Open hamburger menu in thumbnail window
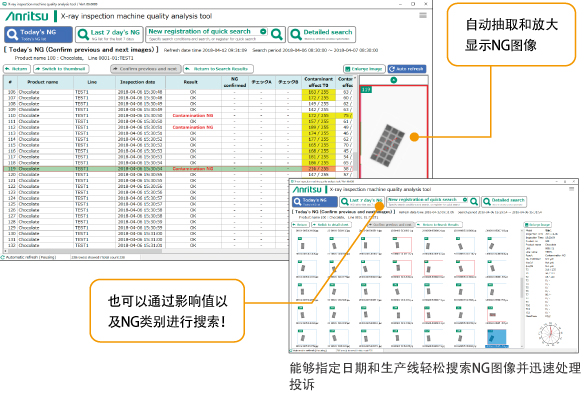The width and height of the screenshot is (584, 393). [x=572, y=189]
